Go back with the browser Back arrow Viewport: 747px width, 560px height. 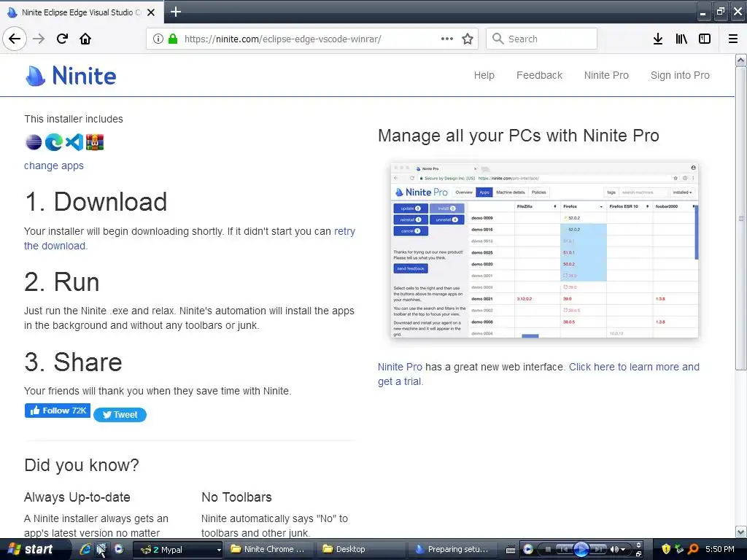[15, 39]
